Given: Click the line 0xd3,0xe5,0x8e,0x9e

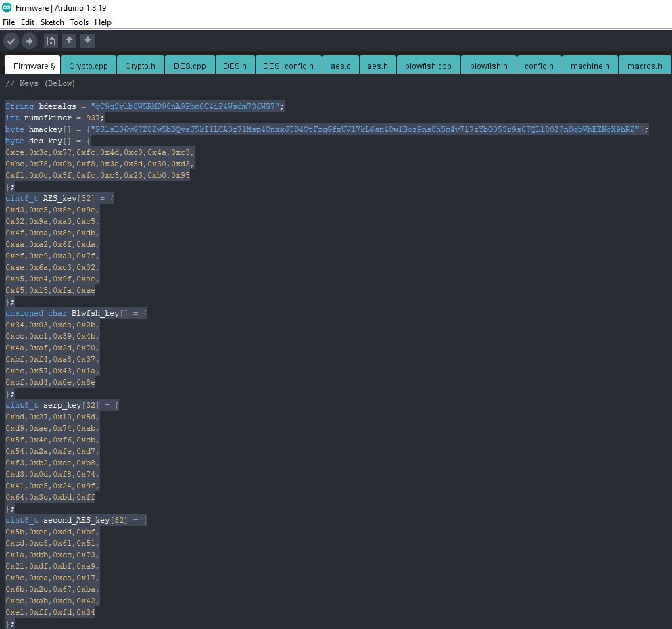Looking at the screenshot, I should pos(52,210).
